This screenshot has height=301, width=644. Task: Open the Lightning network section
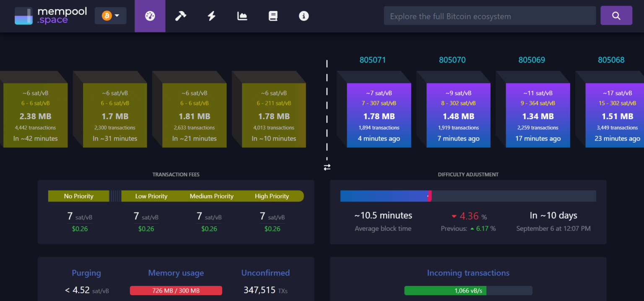211,16
